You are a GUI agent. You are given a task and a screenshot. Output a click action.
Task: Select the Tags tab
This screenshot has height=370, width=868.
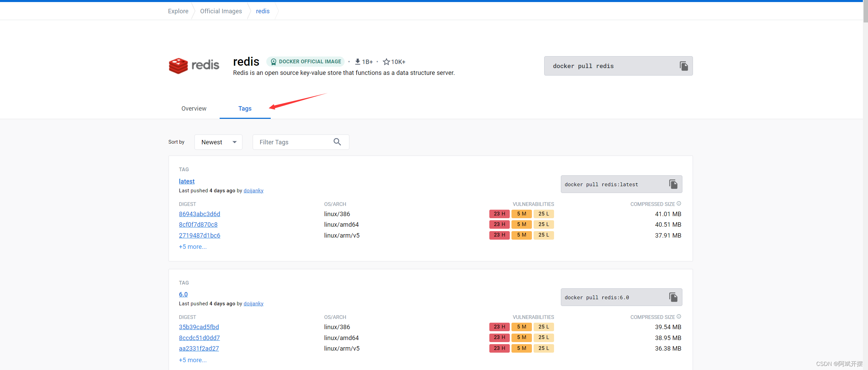[245, 109]
